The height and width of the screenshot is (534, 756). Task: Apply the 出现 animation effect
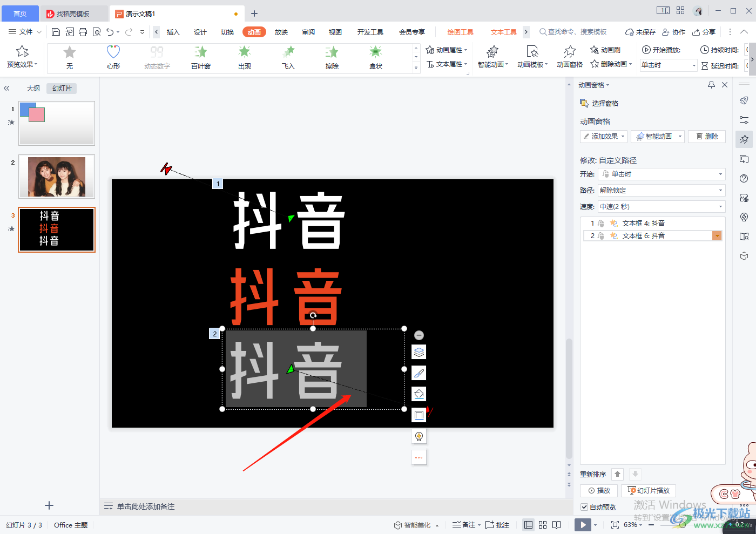(245, 57)
